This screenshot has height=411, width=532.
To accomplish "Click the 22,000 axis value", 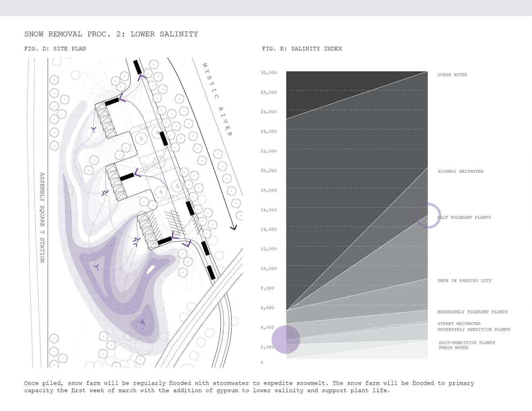I will pos(269,151).
